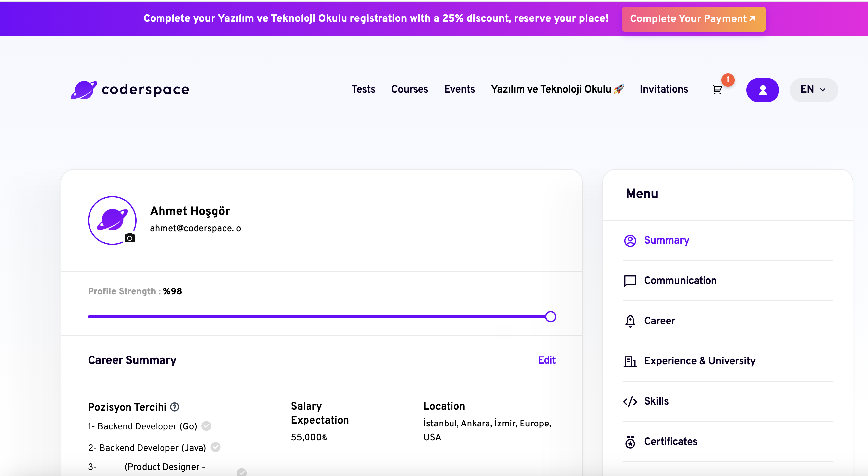Open the Events nav link
Viewport: 868px width, 476px height.
point(460,89)
